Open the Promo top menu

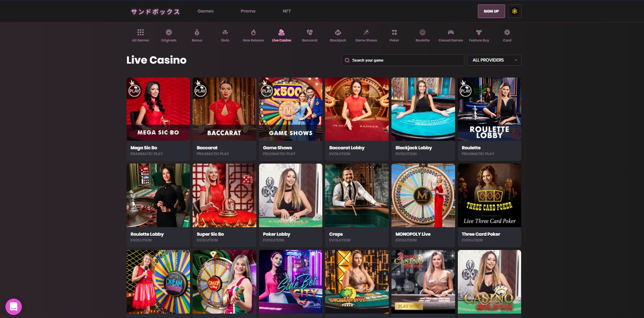click(x=248, y=11)
